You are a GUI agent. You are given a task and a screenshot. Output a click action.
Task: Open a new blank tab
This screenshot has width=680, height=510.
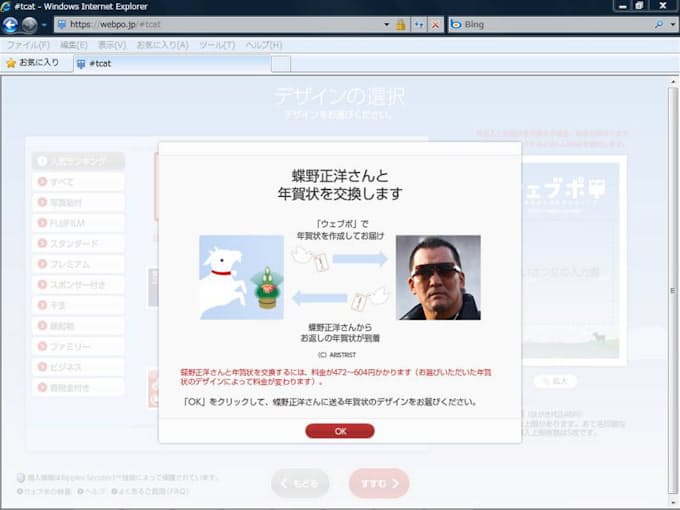click(281, 64)
